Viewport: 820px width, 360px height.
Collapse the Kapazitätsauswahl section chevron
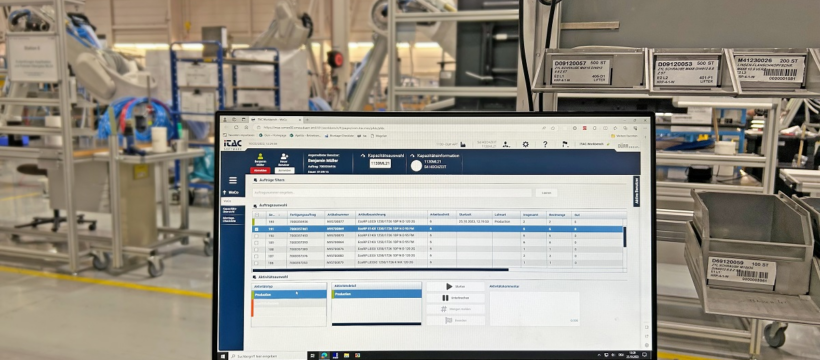click(363, 155)
